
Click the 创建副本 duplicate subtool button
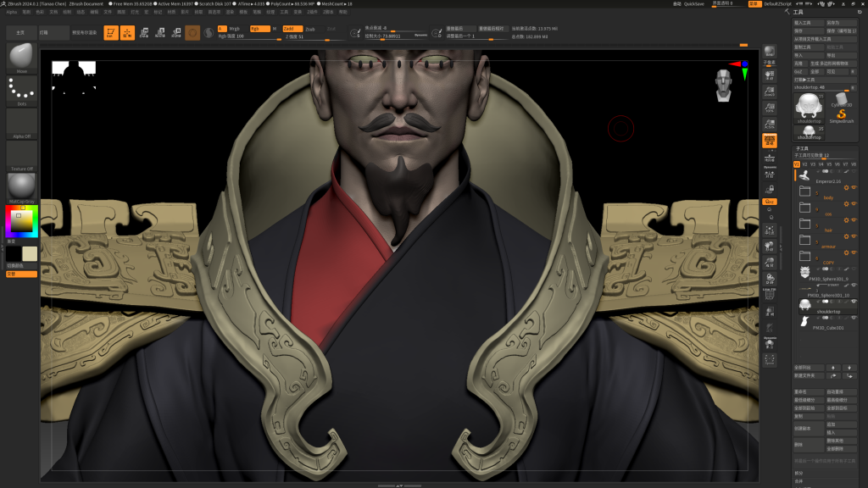[x=809, y=428]
